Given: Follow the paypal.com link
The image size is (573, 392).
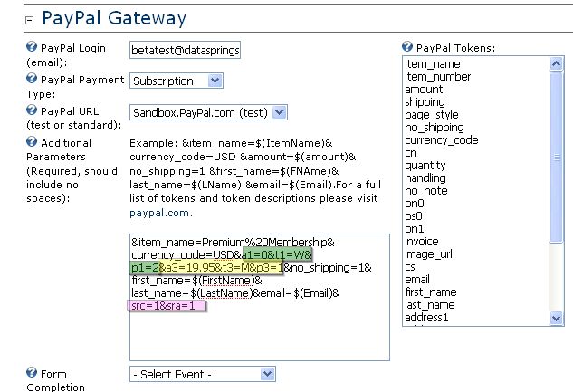Looking at the screenshot, I should tap(159, 213).
